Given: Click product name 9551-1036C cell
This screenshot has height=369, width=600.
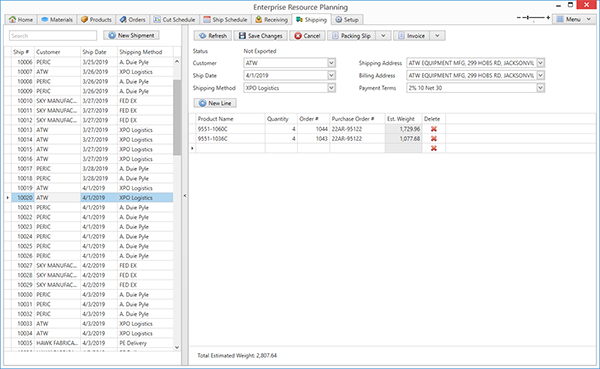Looking at the screenshot, I should point(230,139).
